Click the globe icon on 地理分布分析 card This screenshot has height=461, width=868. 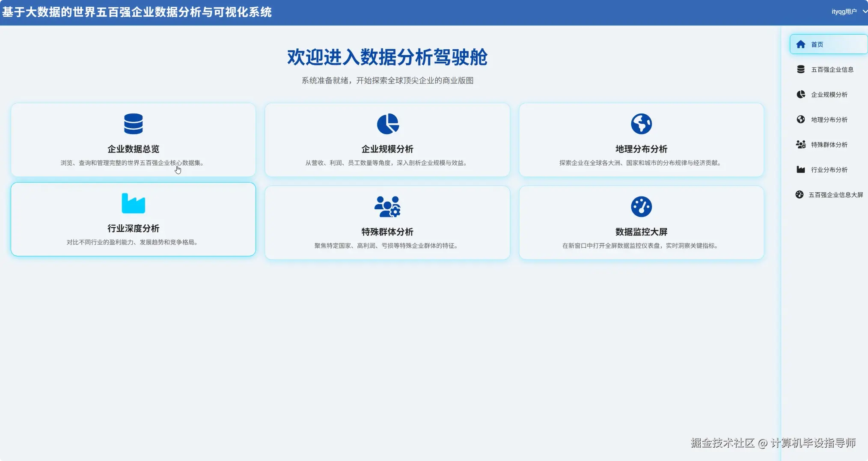point(641,124)
